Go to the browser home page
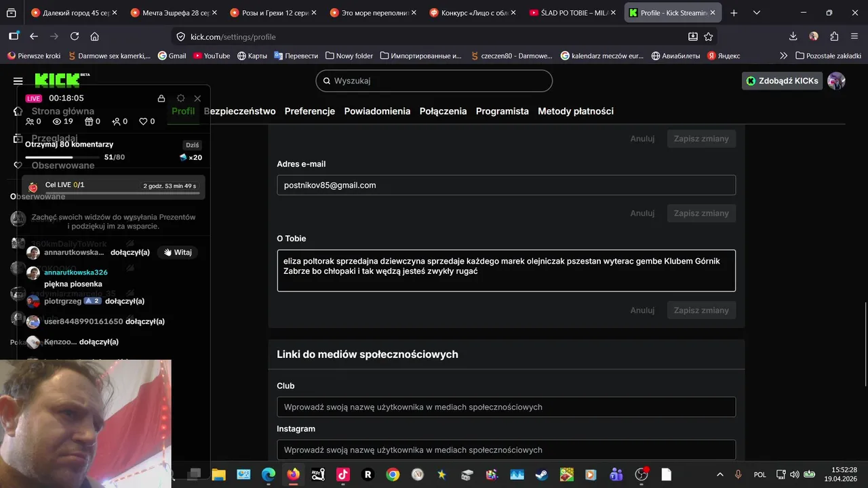This screenshot has height=488, width=868. tap(95, 37)
